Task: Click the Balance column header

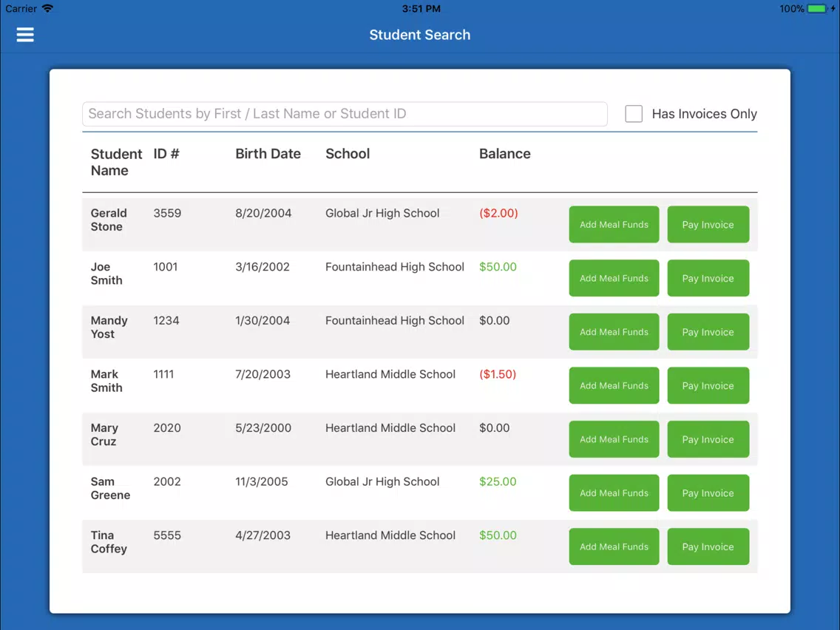Action: click(504, 154)
